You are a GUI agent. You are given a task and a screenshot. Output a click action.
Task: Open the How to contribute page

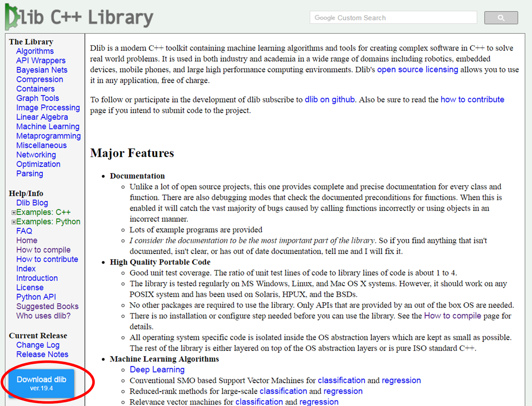47,259
